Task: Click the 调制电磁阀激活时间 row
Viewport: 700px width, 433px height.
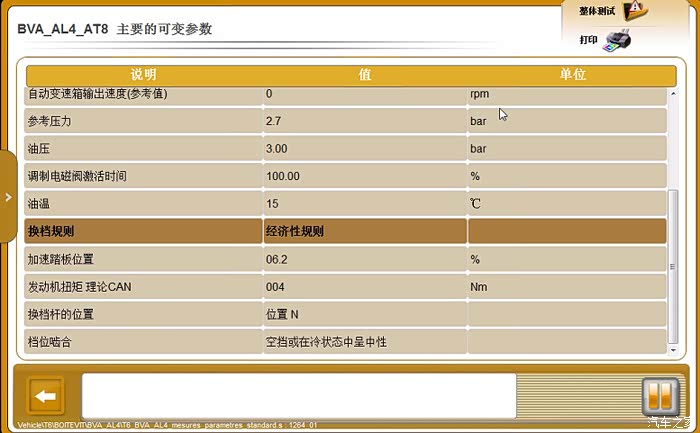Action: pyautogui.click(x=144, y=176)
